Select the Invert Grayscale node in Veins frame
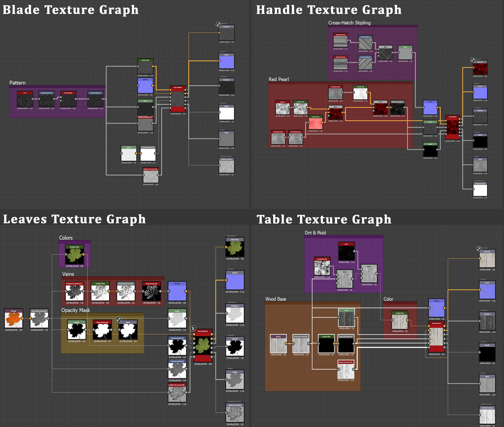 [151, 293]
